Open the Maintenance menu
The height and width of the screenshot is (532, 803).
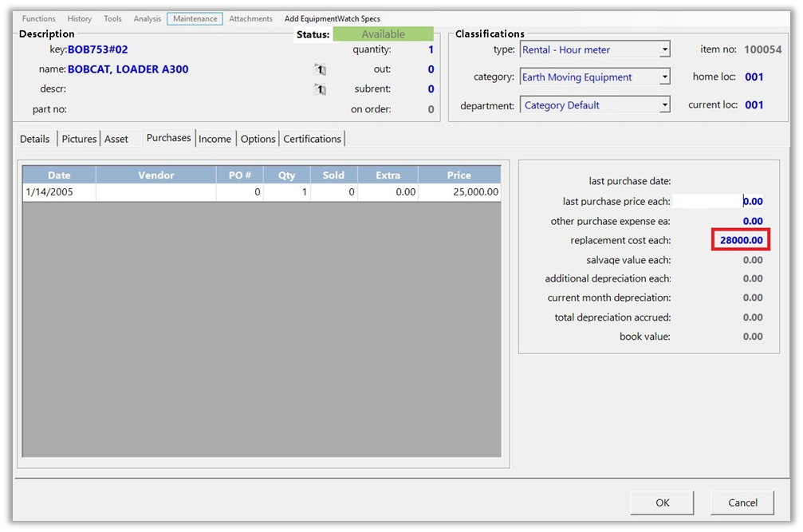(195, 18)
